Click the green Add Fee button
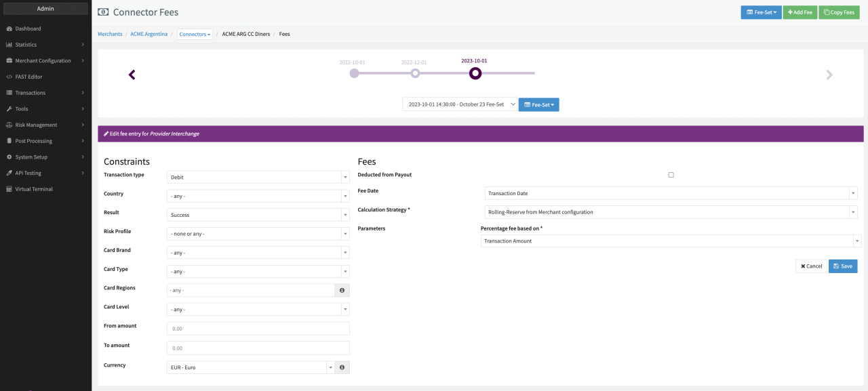Screen dimensions: 868x391 [x=800, y=12]
